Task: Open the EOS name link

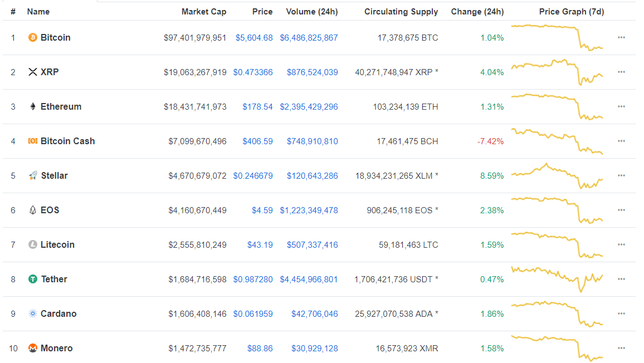Action: click(x=50, y=210)
